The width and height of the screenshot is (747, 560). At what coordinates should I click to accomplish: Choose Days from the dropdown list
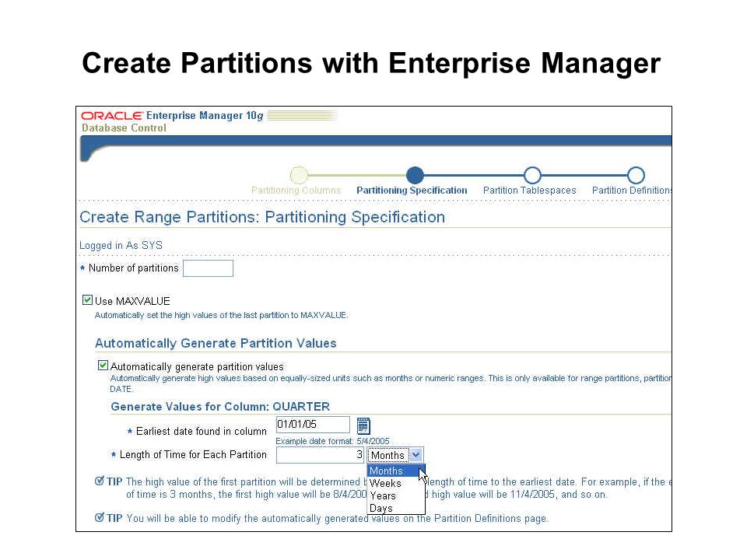click(396, 508)
